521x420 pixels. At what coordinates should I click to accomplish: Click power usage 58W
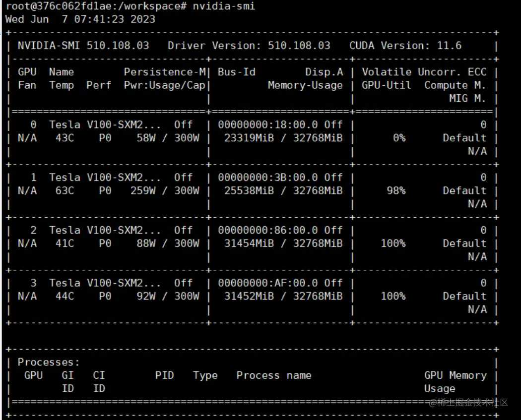tap(146, 138)
